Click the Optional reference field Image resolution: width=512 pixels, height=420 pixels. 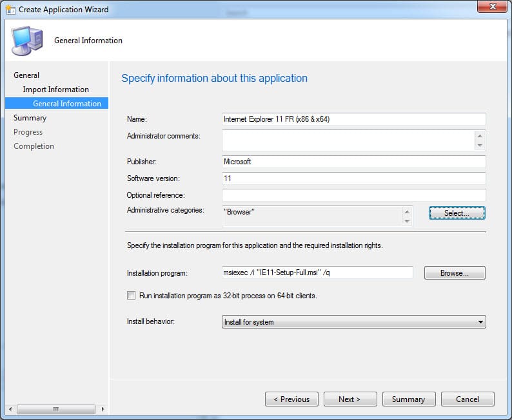(x=353, y=195)
